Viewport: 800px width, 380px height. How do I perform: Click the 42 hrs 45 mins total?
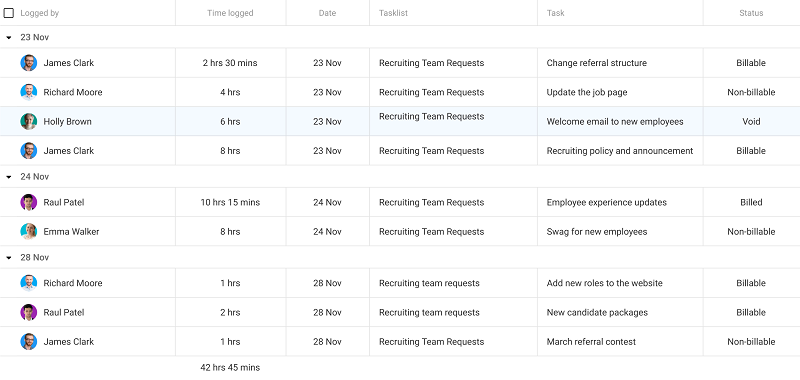pos(230,368)
